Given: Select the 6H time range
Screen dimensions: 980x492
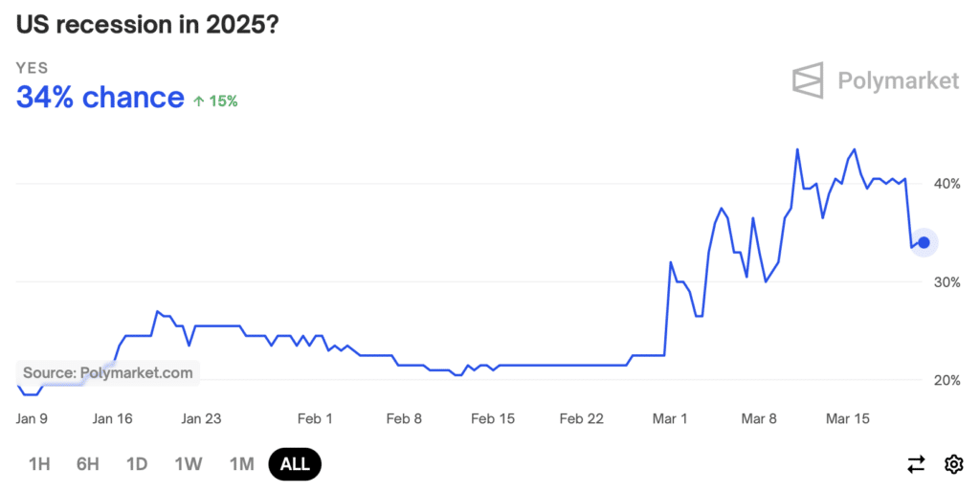Looking at the screenshot, I should coord(88,464).
